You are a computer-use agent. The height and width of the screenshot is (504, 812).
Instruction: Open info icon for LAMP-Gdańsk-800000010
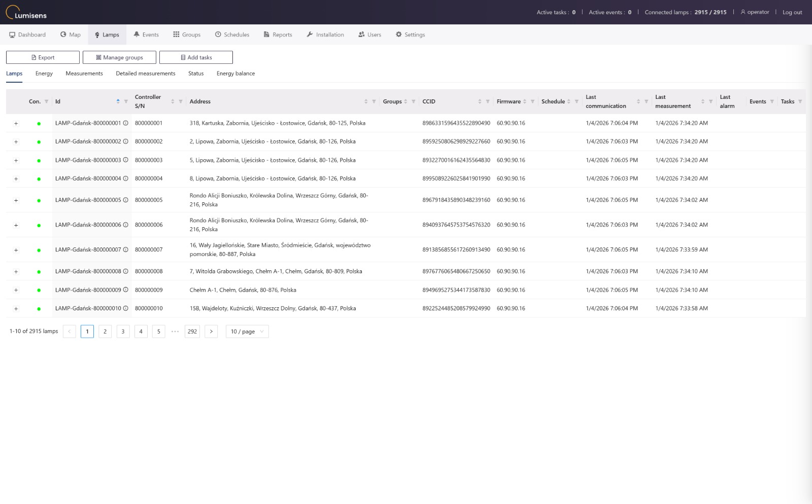coord(126,308)
